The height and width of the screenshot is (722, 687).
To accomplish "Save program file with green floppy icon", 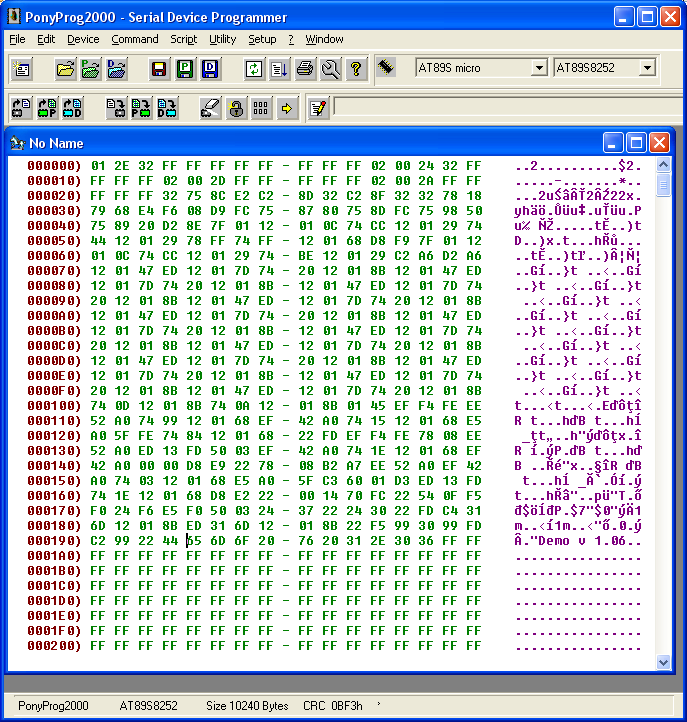I will pos(185,69).
